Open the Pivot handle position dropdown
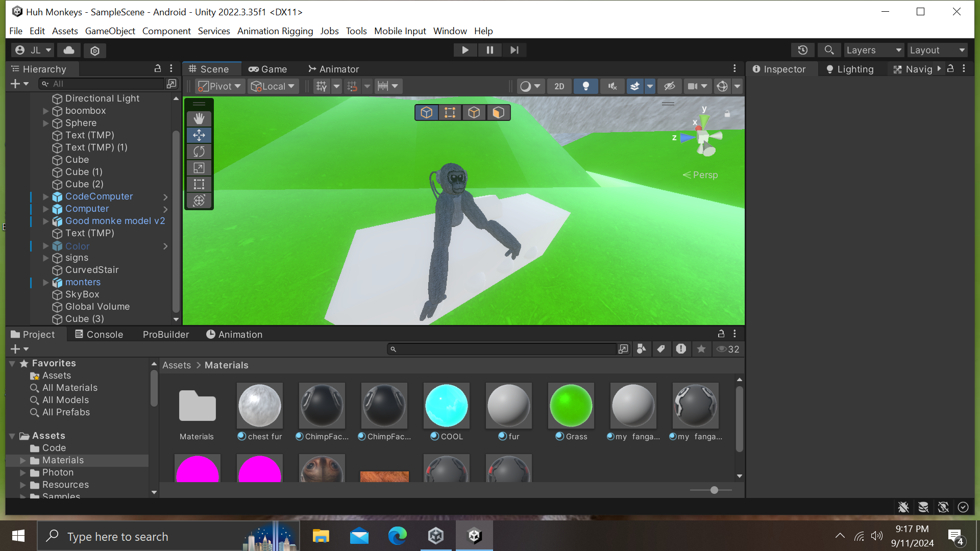 (219, 86)
